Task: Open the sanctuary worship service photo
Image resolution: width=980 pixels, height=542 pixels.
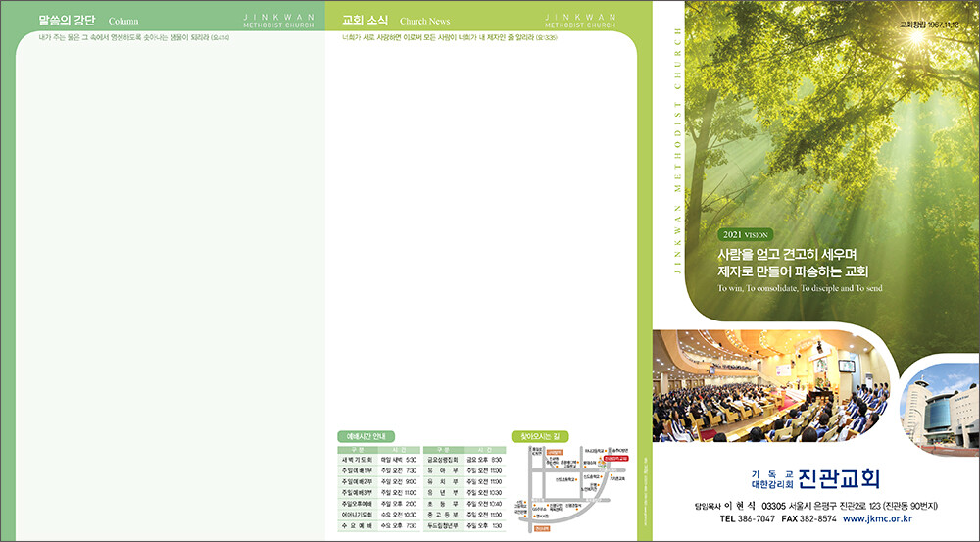Action: click(769, 385)
